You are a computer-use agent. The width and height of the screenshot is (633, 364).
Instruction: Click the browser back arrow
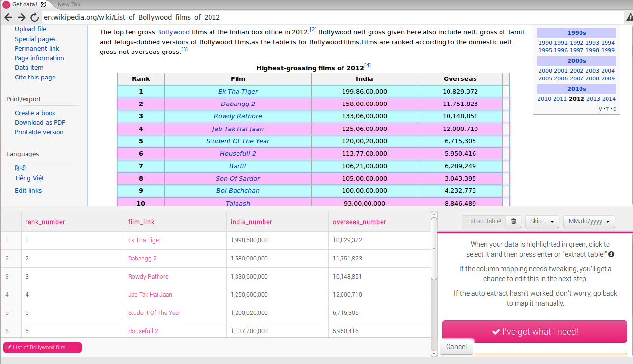[x=8, y=17]
